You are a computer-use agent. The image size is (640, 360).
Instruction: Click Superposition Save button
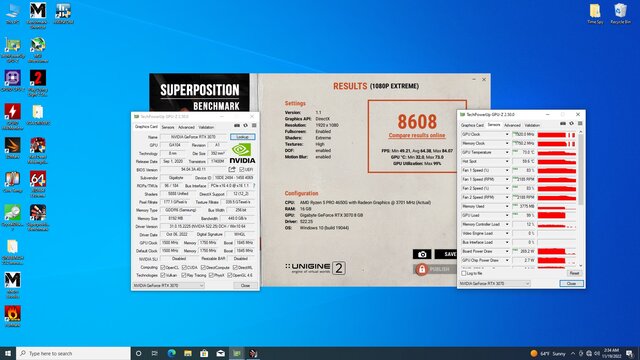pyautogui.click(x=445, y=254)
